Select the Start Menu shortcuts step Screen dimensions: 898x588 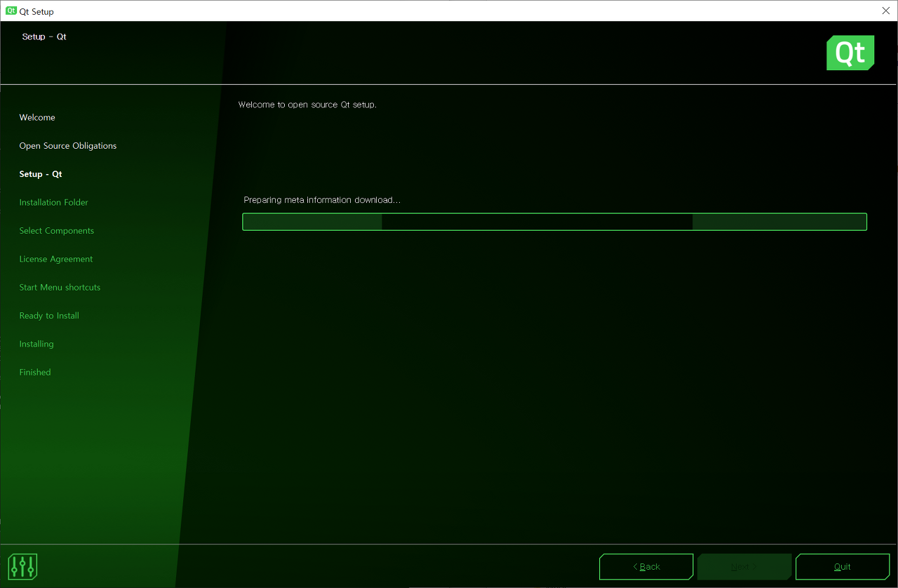(x=60, y=287)
